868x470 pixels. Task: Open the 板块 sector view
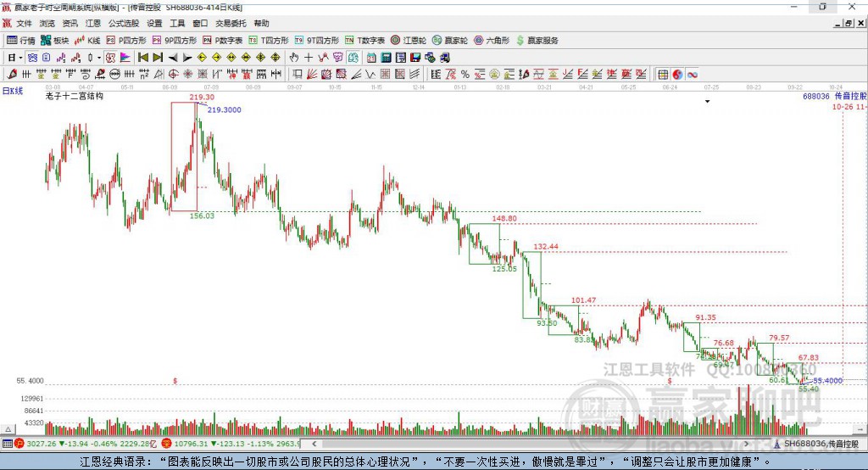coord(55,41)
